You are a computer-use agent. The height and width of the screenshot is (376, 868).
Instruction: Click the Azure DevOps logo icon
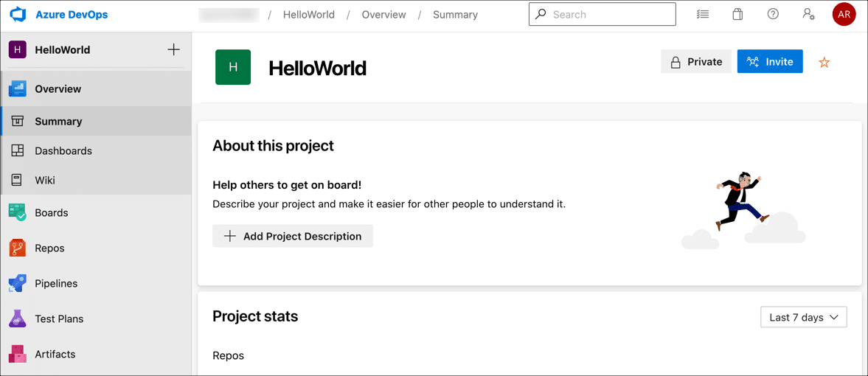pyautogui.click(x=18, y=15)
